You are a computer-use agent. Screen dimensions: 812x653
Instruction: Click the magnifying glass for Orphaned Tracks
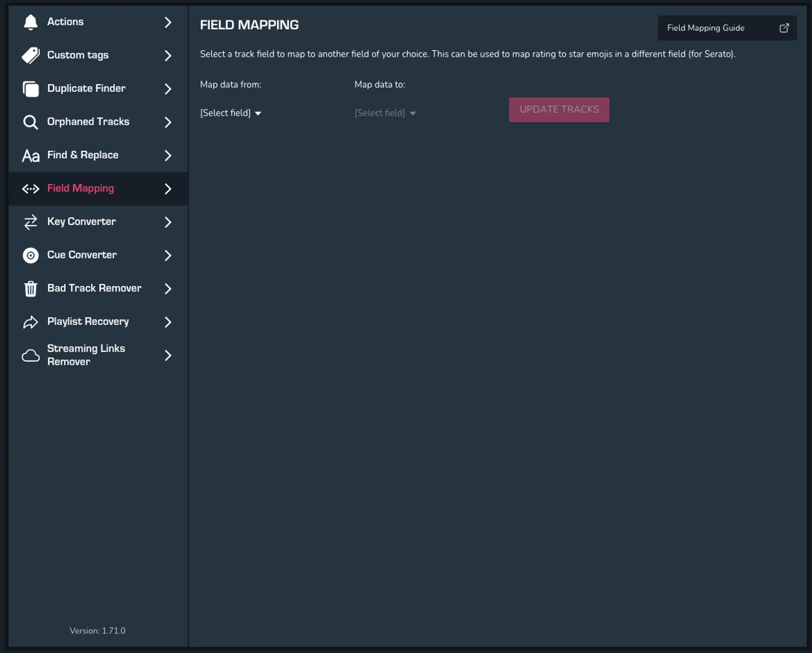pyautogui.click(x=30, y=122)
